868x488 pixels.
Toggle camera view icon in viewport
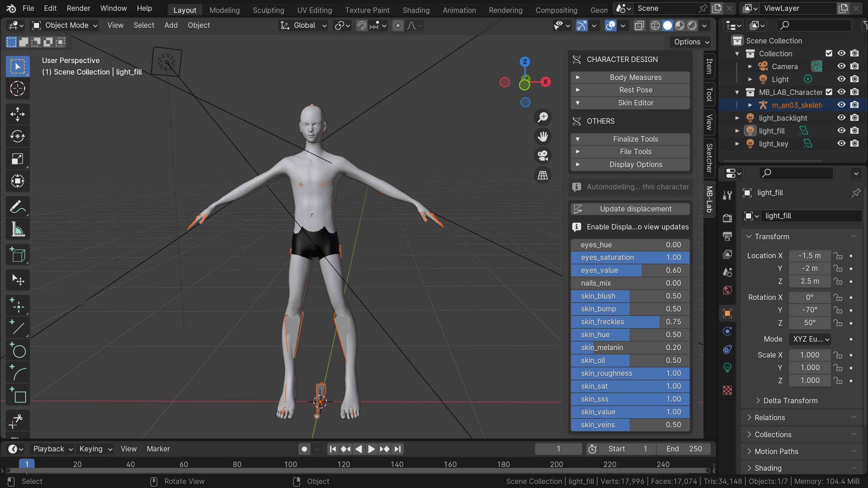click(543, 156)
